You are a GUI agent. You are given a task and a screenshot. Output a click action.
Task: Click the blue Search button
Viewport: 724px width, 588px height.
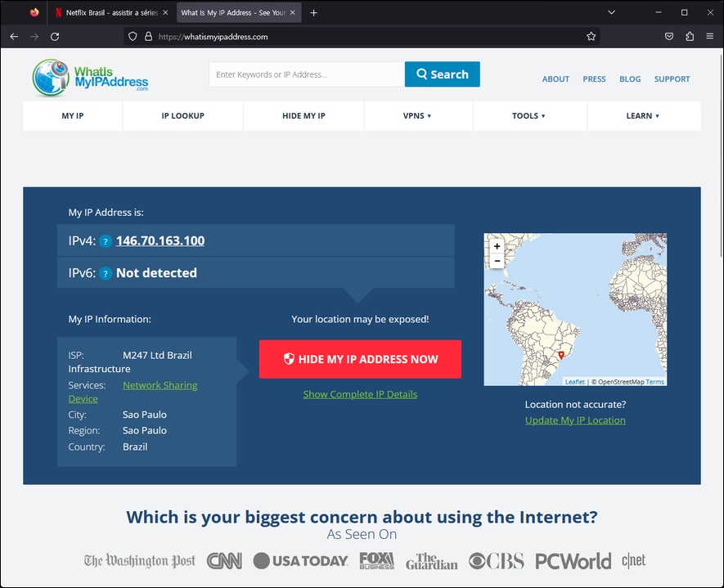pos(443,74)
